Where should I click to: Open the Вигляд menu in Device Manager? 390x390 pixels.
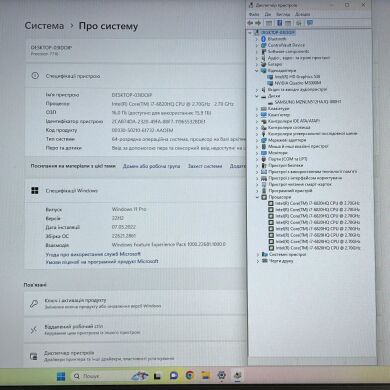[x=283, y=14]
